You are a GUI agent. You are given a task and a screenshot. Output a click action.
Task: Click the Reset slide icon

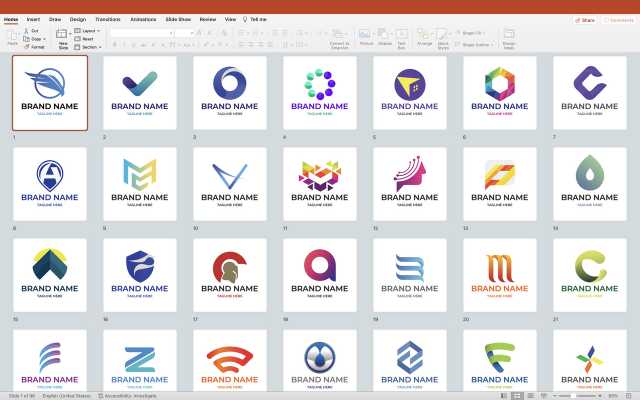tap(78, 39)
